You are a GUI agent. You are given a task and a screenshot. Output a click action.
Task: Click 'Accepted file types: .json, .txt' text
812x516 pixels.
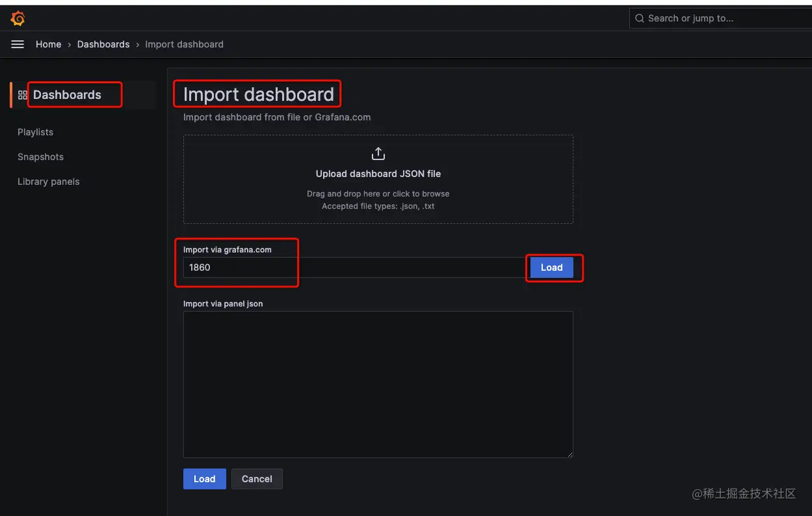(x=378, y=206)
